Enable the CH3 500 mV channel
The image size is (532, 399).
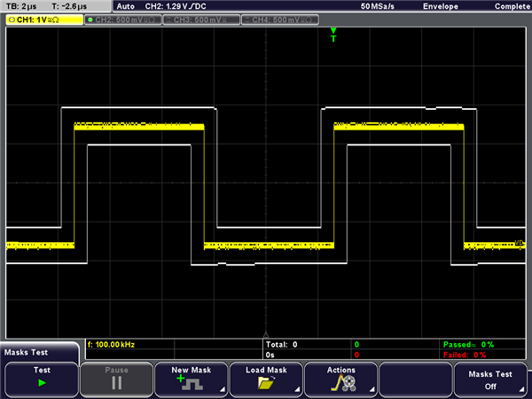(x=198, y=20)
